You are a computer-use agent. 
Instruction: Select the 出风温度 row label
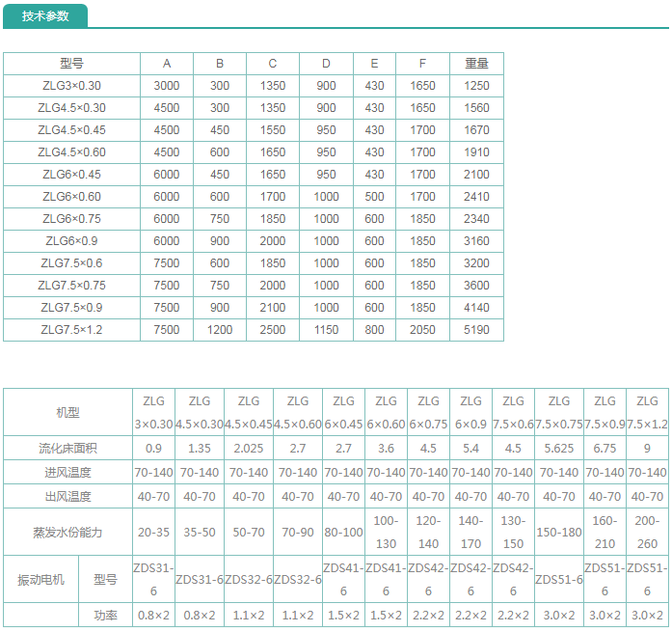(67, 497)
